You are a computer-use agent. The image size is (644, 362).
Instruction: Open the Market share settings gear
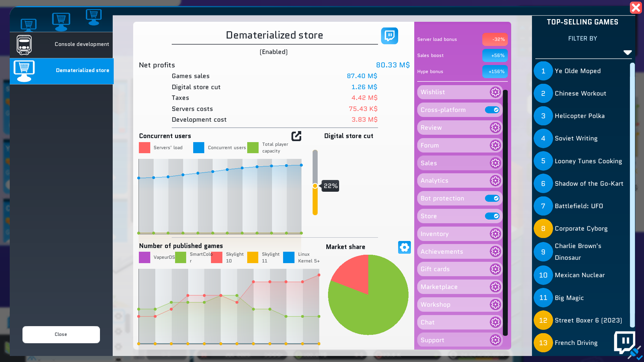click(404, 247)
